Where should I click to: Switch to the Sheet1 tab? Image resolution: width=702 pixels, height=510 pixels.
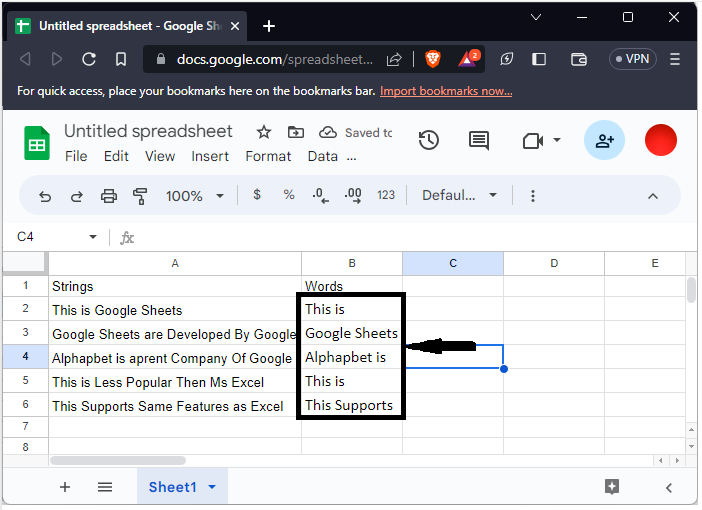172,487
